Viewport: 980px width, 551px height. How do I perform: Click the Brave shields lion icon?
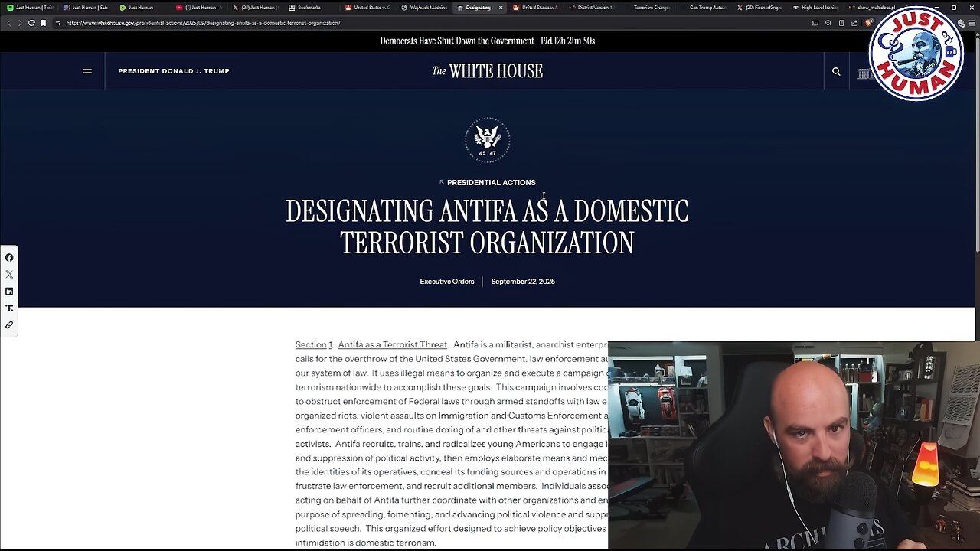click(x=868, y=23)
